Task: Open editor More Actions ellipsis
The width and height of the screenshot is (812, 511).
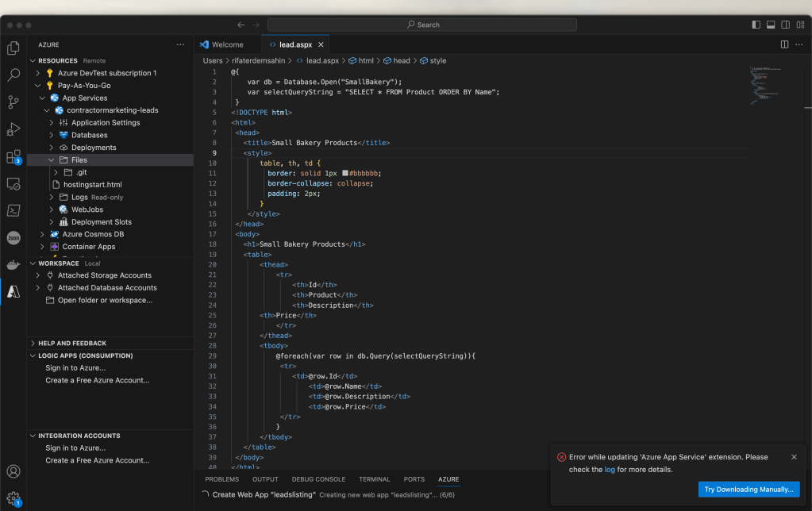Action: (799, 44)
